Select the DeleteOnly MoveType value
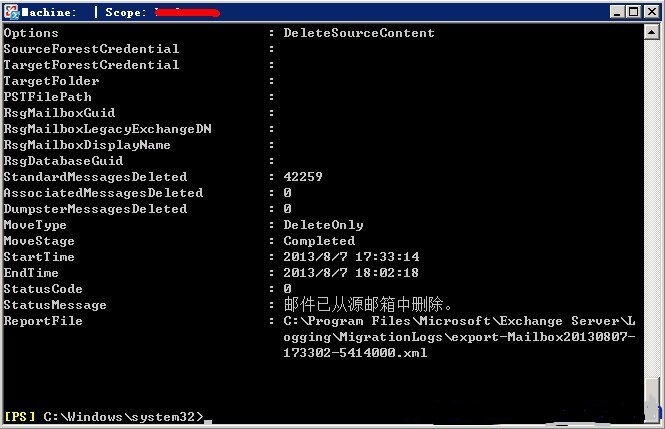 click(x=323, y=225)
